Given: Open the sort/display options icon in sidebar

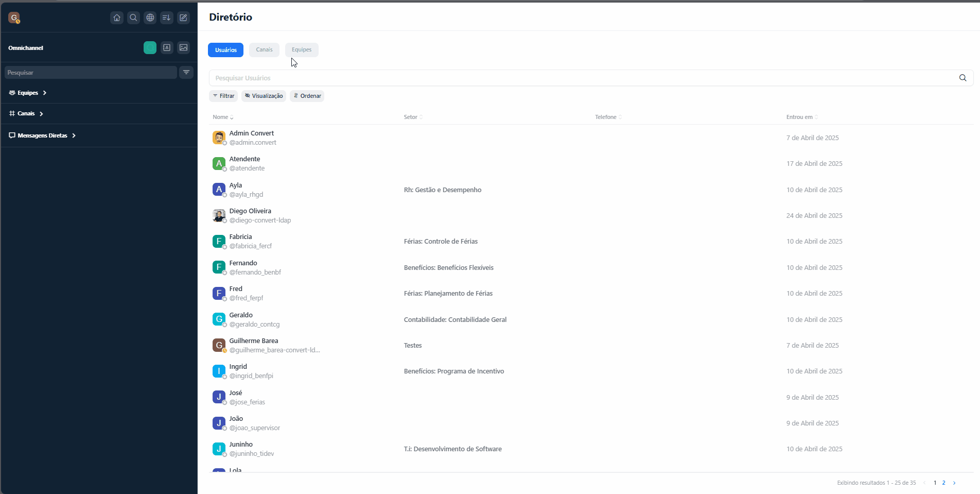Looking at the screenshot, I should [167, 18].
